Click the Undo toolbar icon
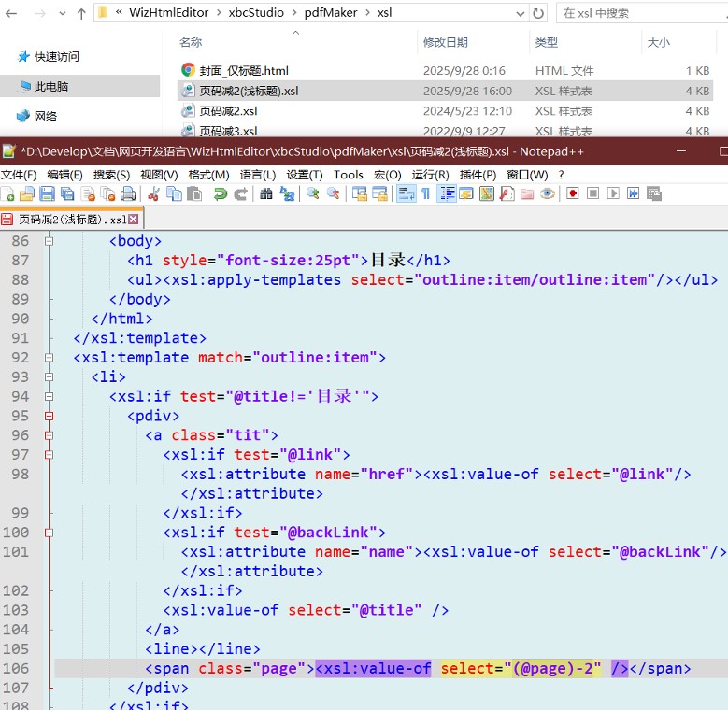Image resolution: width=728 pixels, height=710 pixels. point(221,193)
